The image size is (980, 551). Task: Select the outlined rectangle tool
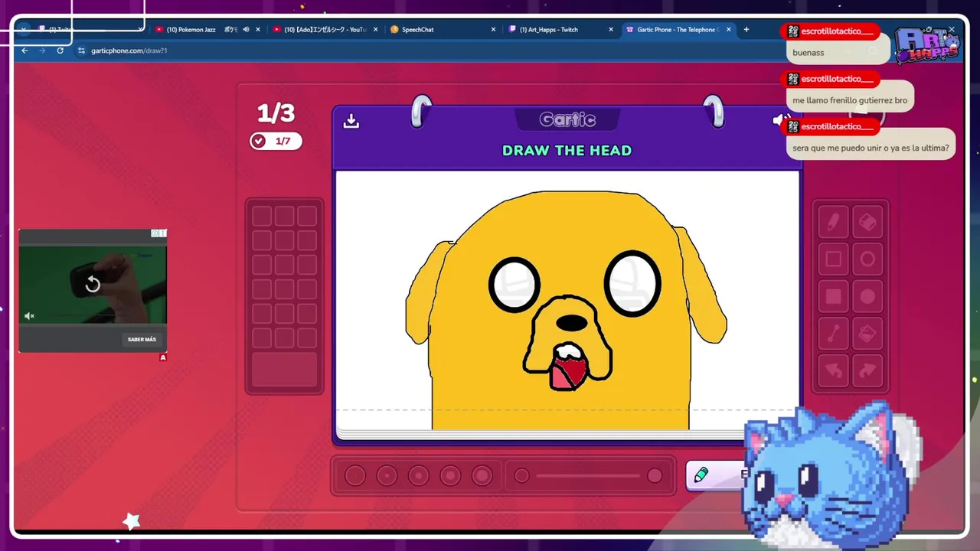point(833,259)
